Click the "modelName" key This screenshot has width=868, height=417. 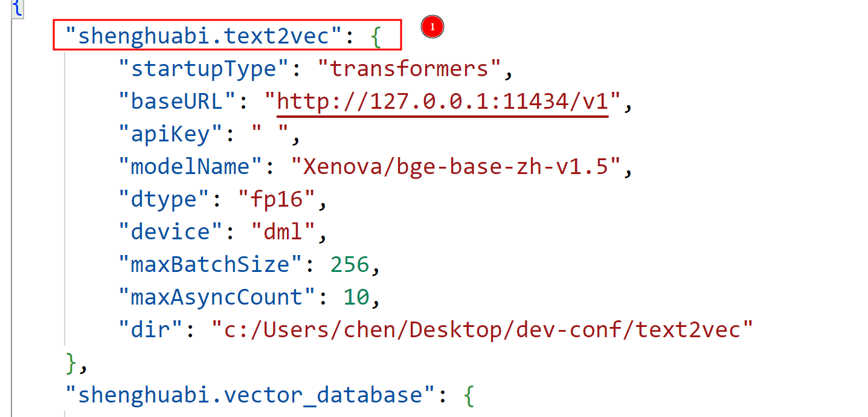190,167
